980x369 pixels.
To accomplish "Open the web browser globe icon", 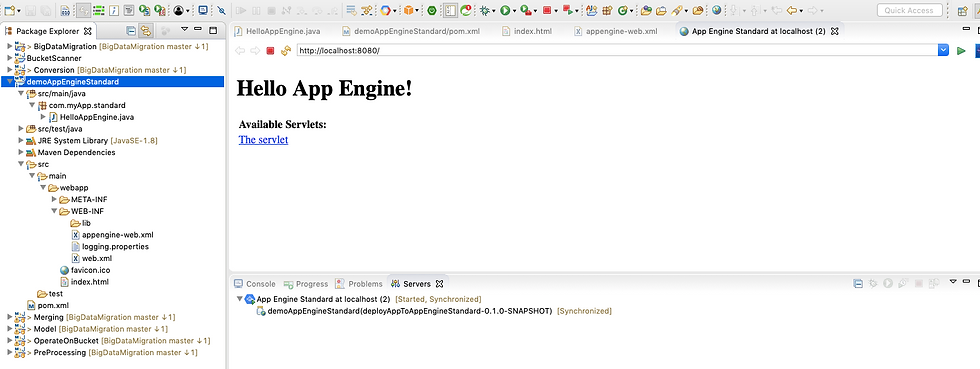I will click(x=716, y=11).
